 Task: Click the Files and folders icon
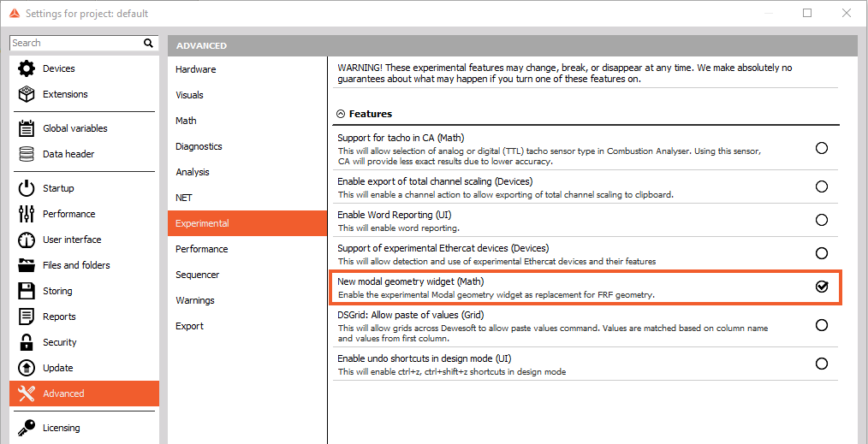coord(26,265)
